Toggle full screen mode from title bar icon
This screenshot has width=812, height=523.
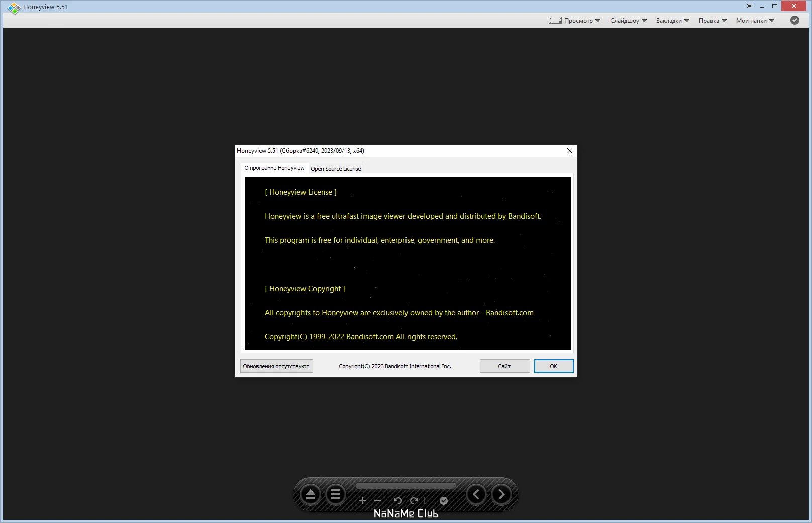750,6
